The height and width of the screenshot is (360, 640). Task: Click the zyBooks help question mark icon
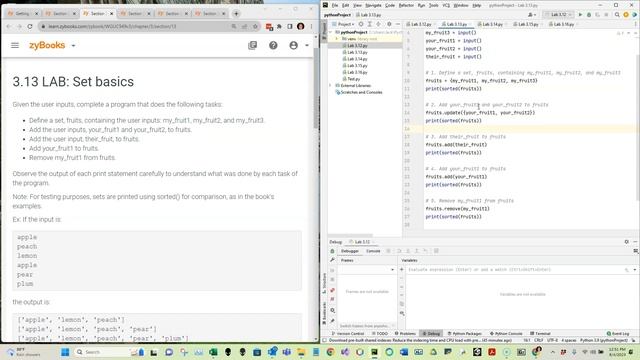coord(273,45)
